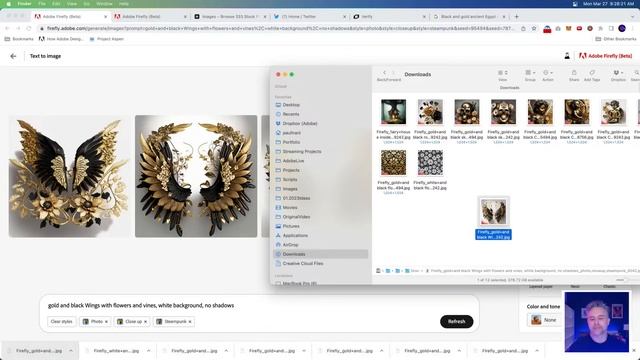Select the highlighted wings file in Downloads
The image size is (640, 360).
point(493,212)
